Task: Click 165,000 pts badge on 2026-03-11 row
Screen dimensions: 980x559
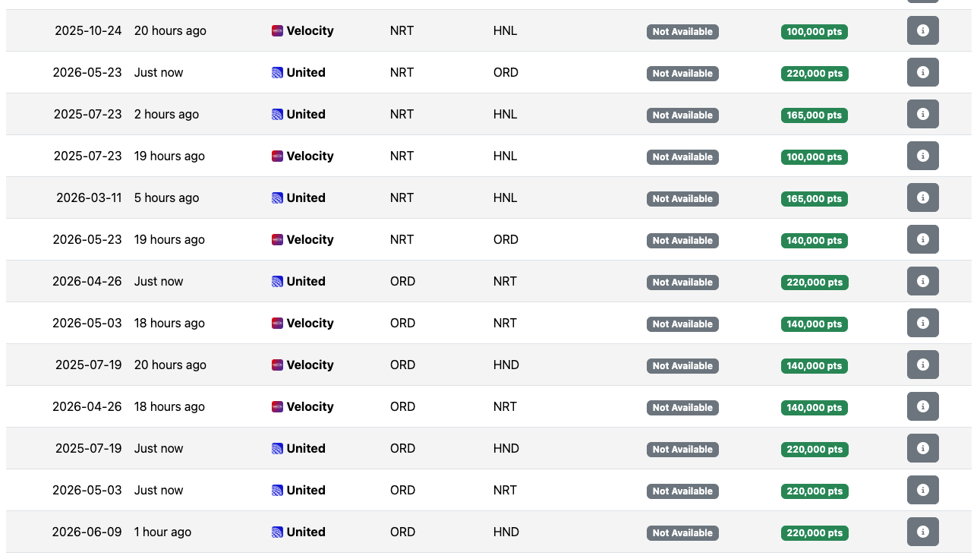Action: point(815,199)
